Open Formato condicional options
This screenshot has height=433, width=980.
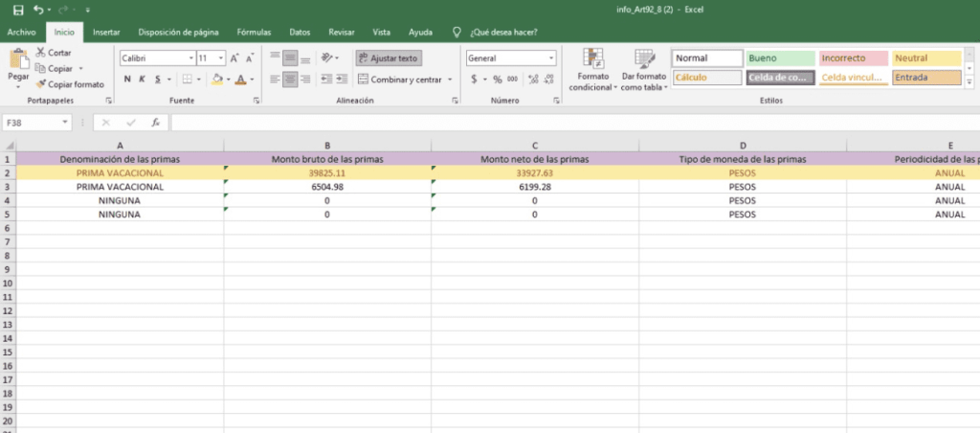592,70
